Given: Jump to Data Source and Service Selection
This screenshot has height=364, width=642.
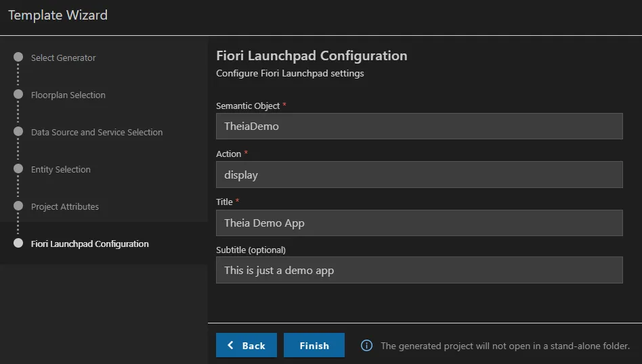Looking at the screenshot, I should click(97, 133).
